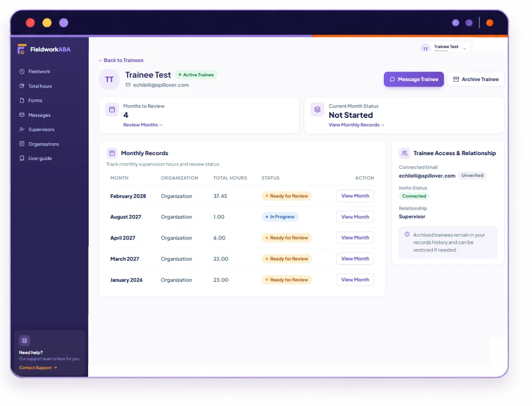The width and height of the screenshot is (532, 406).
Task: Click In Progress status for August 2027
Action: click(280, 217)
